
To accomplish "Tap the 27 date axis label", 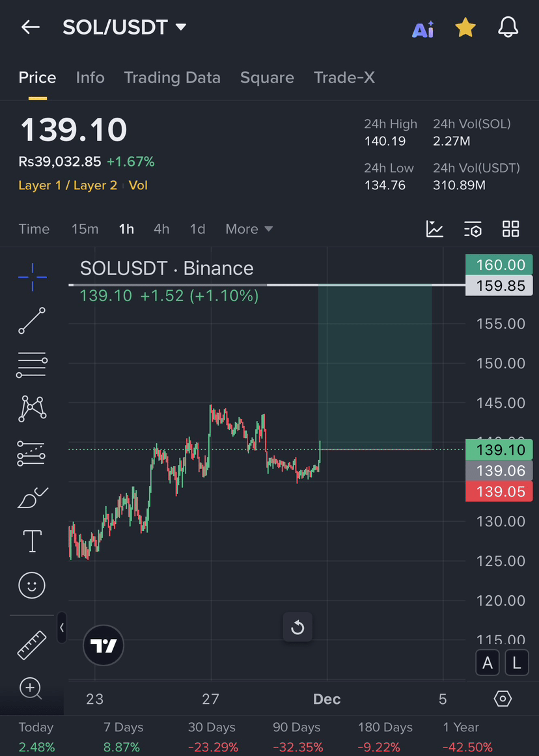I will 210,699.
